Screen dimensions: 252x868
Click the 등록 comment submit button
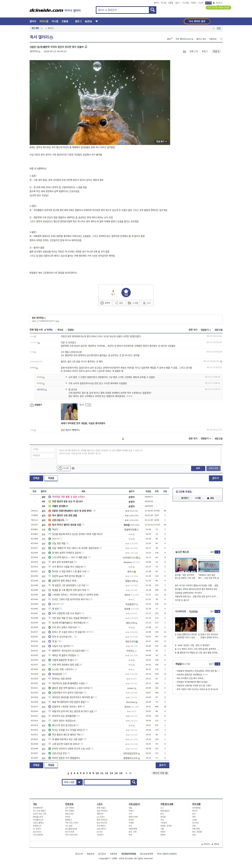tap(198, 468)
